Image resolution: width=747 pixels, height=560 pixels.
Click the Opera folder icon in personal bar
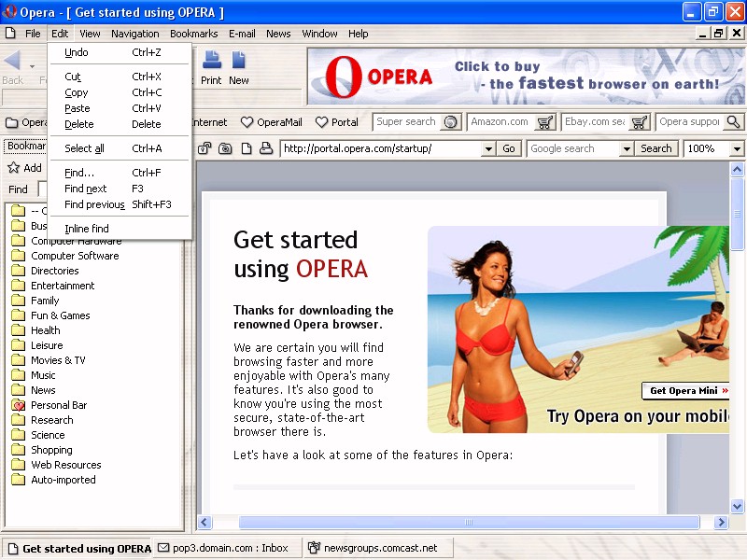pos(11,123)
